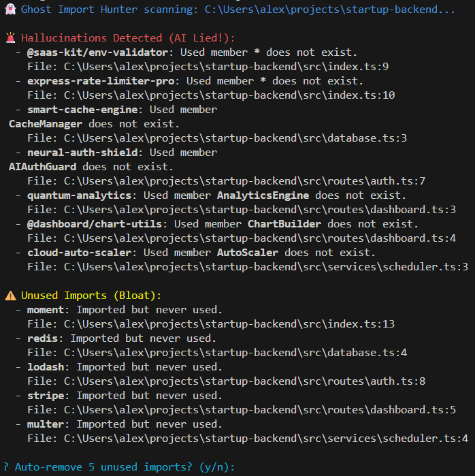Click the 'Auto-remove 5 unused imports? (y/n):' prompt

119,466
